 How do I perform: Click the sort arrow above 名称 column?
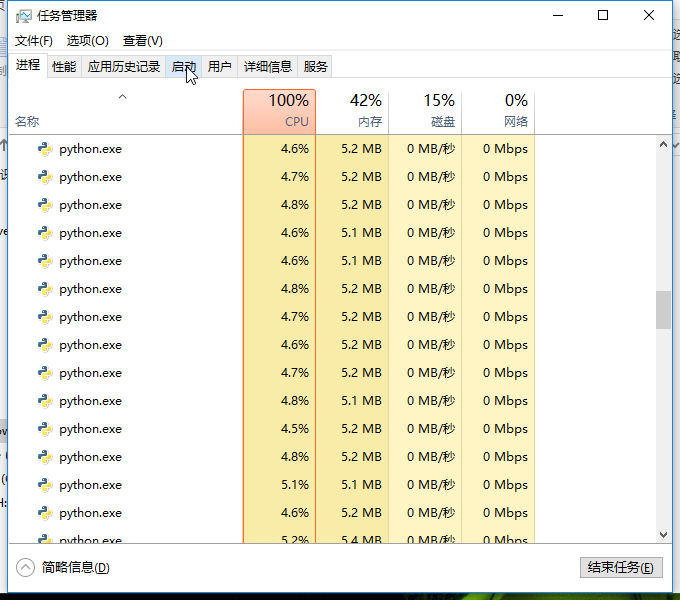point(123,97)
